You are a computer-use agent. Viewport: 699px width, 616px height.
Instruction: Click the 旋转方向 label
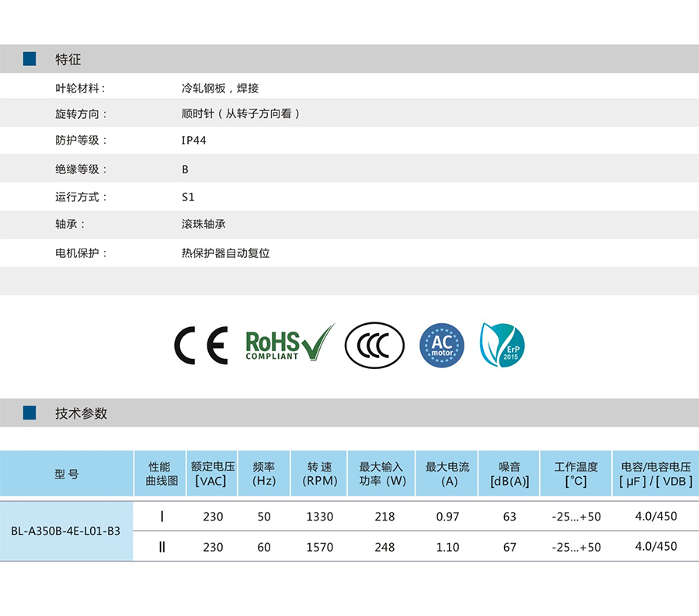point(81,114)
